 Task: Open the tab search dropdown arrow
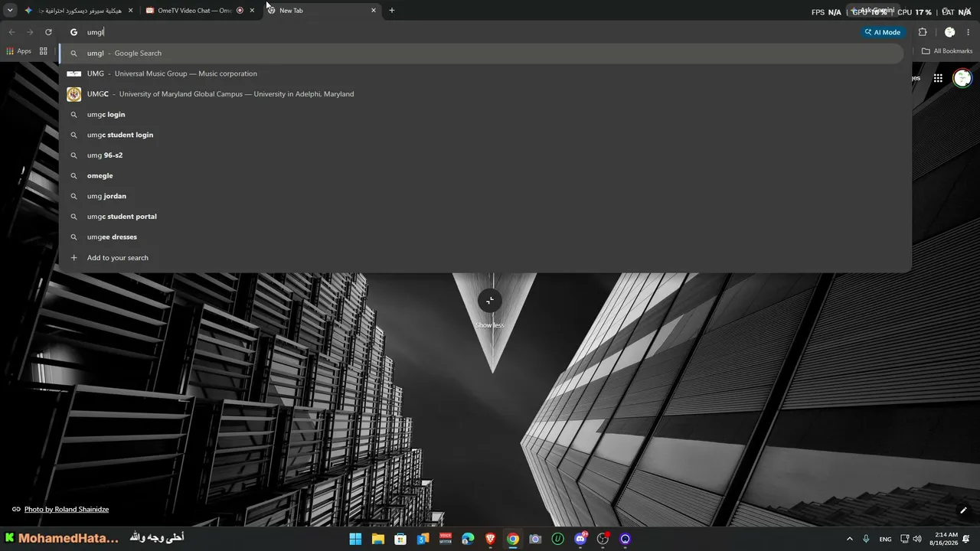point(10,11)
